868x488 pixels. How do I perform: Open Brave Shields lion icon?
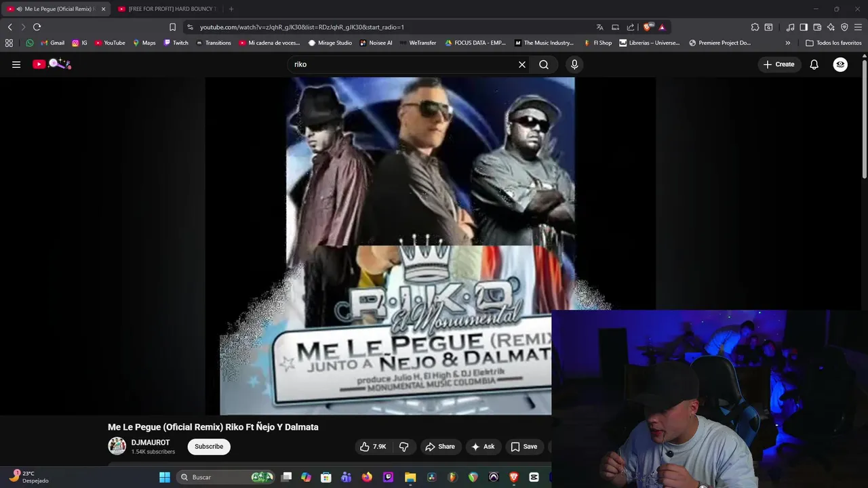tap(648, 27)
